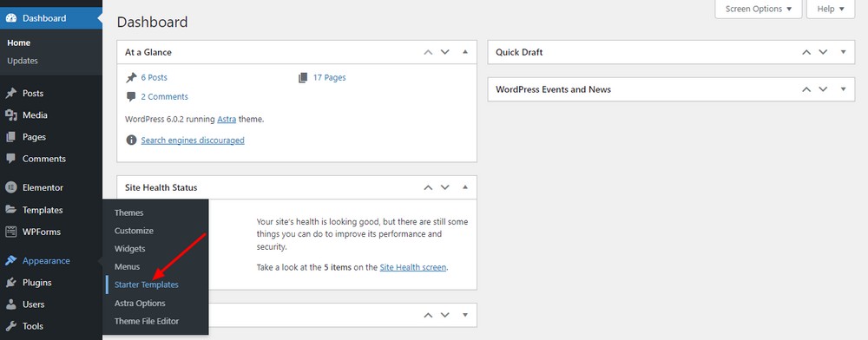The height and width of the screenshot is (340, 868).
Task: Expand the WordPress Events and News panel
Action: pos(844,89)
